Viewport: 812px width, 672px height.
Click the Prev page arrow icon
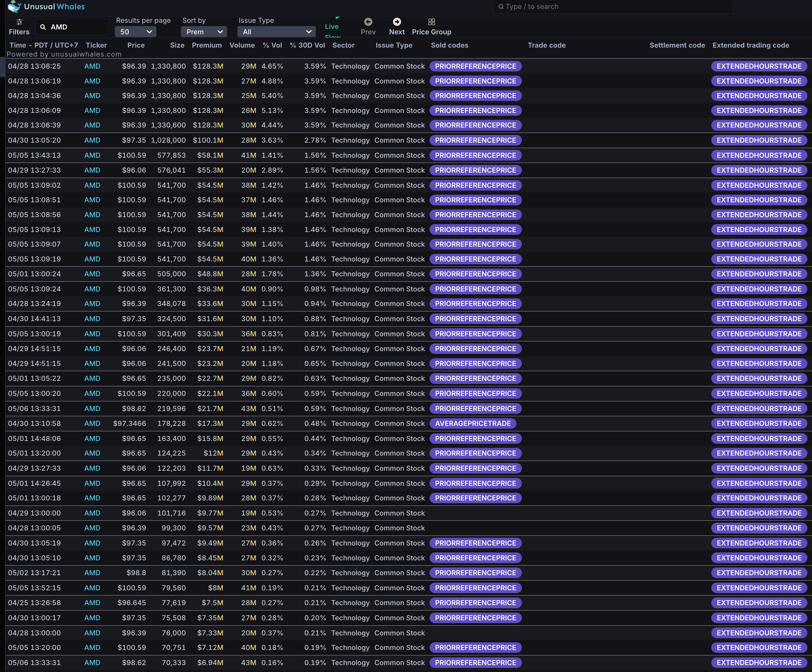[x=368, y=22]
